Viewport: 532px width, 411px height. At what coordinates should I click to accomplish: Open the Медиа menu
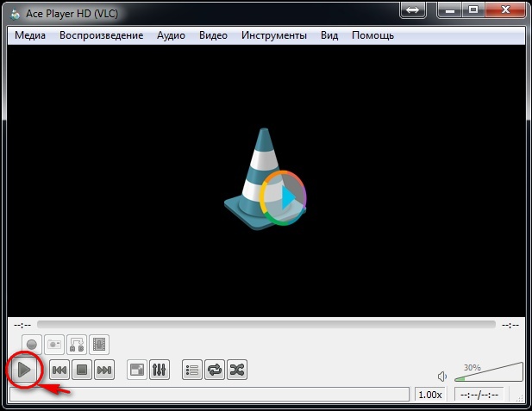30,35
